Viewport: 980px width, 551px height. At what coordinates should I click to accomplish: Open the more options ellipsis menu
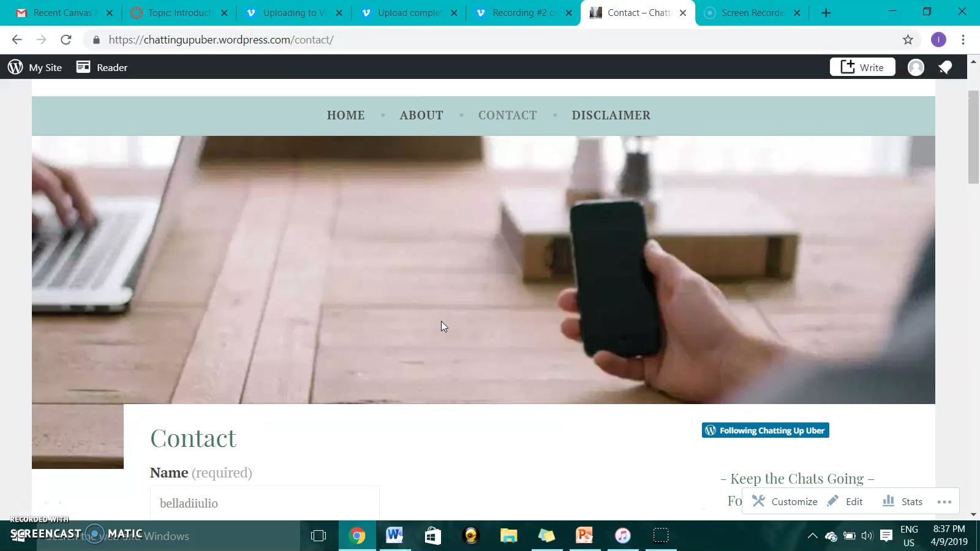coord(944,501)
